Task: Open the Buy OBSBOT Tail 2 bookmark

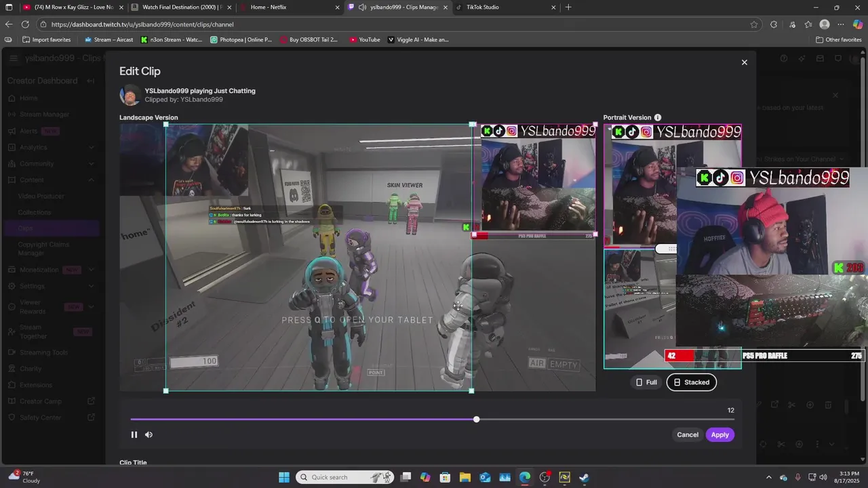Action: pyautogui.click(x=309, y=40)
